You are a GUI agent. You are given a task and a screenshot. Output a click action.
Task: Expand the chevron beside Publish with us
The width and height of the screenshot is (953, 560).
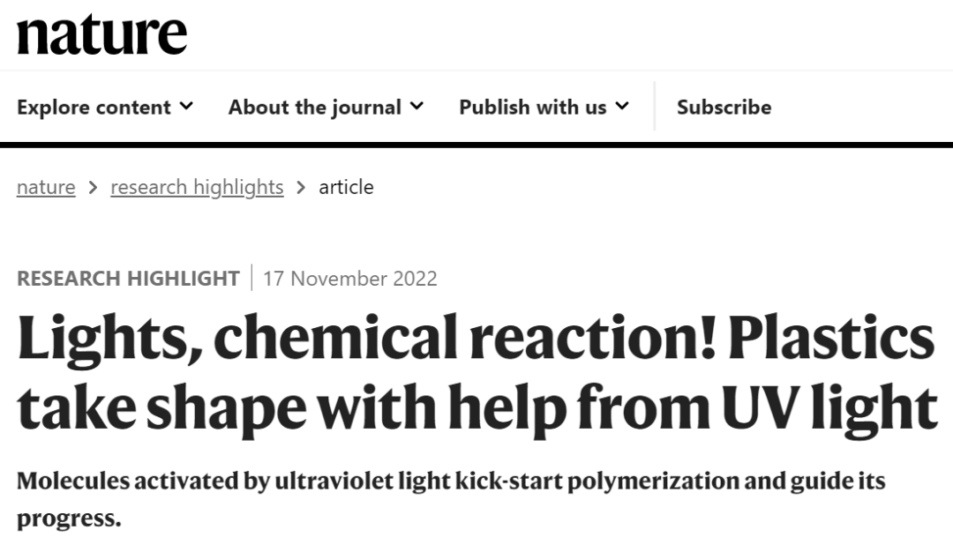pos(622,107)
